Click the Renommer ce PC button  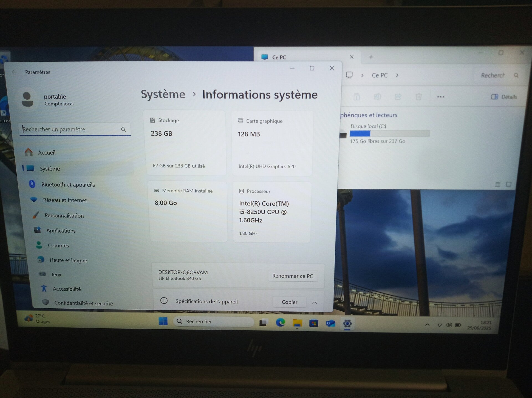[293, 276]
